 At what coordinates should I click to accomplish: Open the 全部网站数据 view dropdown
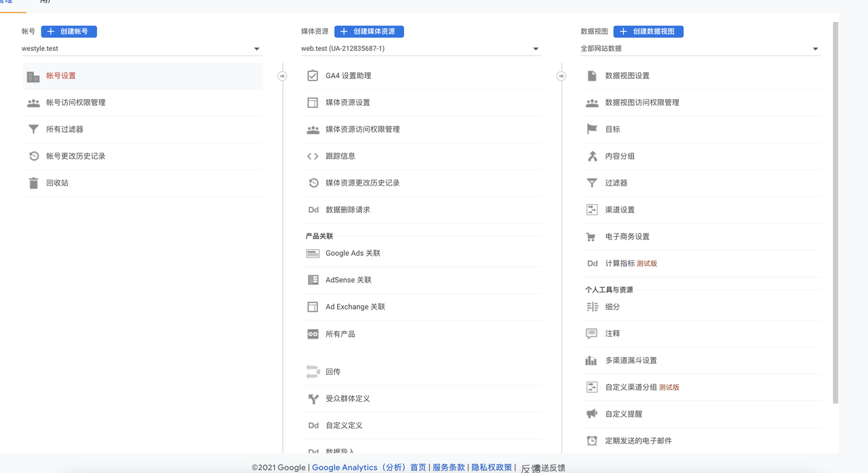click(700, 49)
